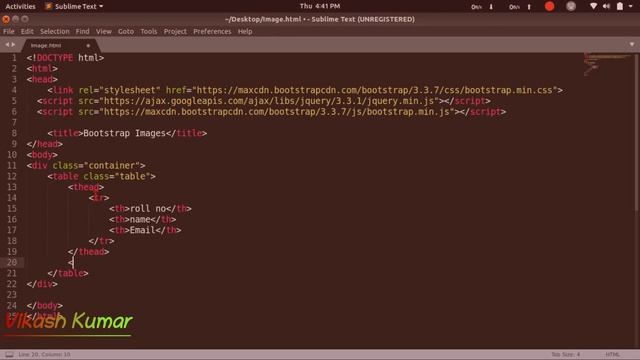Click the Email table header text
Screen dimensions: 640x360
(x=142, y=230)
